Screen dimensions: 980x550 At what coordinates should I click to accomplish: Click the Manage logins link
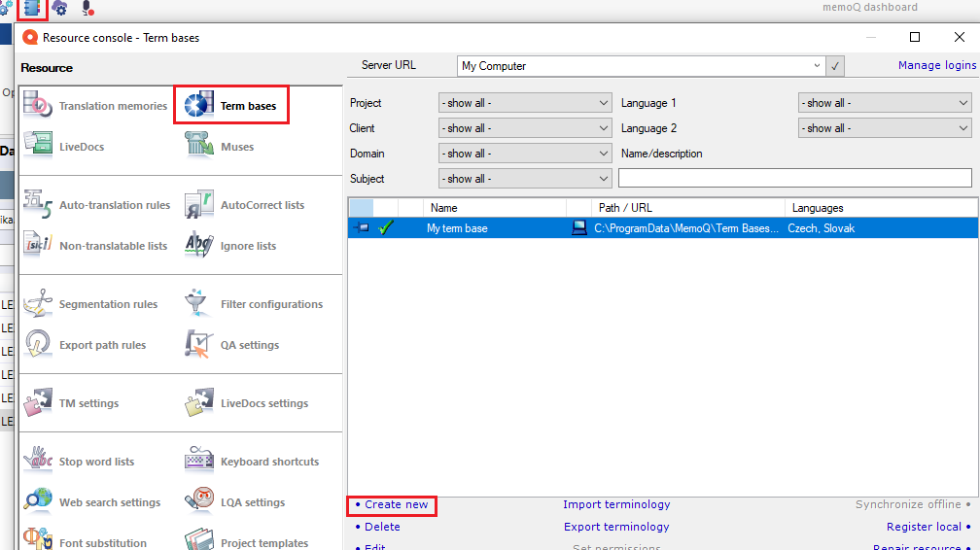click(x=937, y=65)
